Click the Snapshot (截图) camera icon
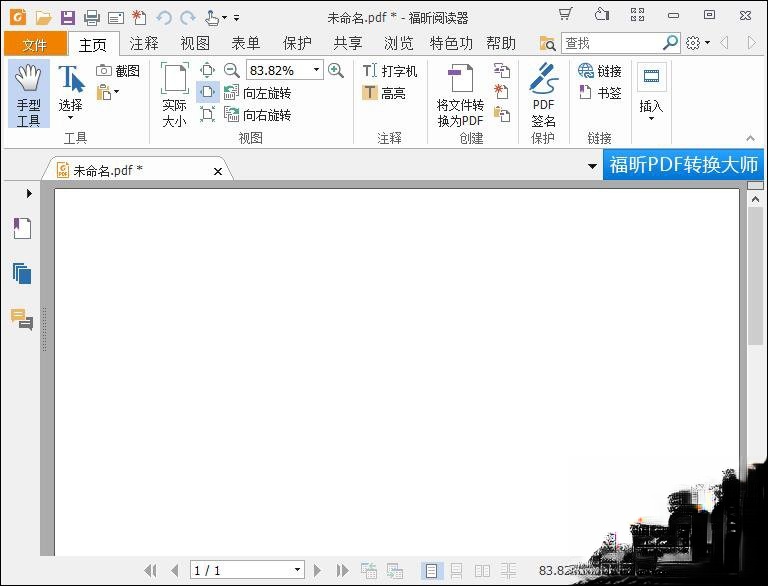The image size is (768, 586). click(105, 71)
